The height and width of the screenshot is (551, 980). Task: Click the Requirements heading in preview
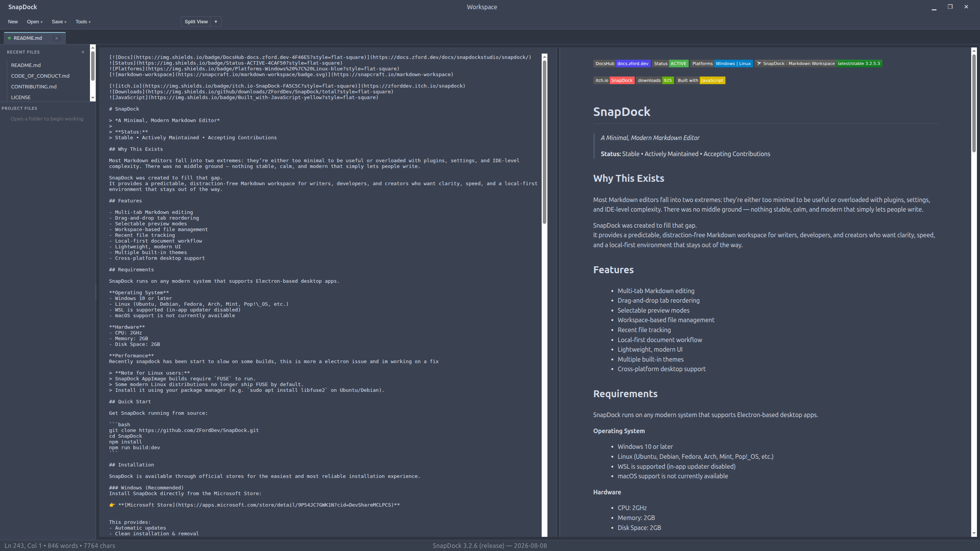coord(625,394)
